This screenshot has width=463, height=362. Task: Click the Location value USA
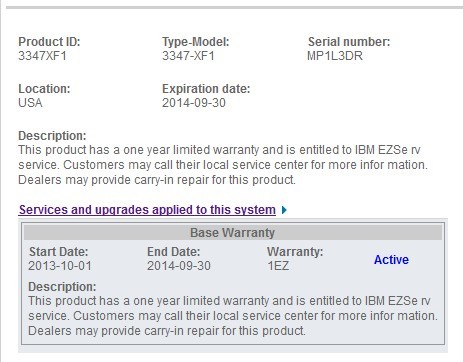(30, 103)
